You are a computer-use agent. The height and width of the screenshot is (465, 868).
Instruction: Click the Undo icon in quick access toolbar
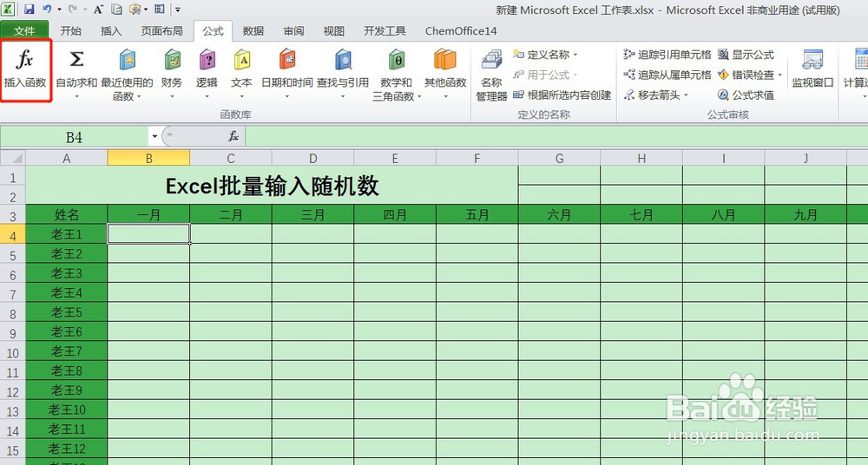(x=48, y=9)
